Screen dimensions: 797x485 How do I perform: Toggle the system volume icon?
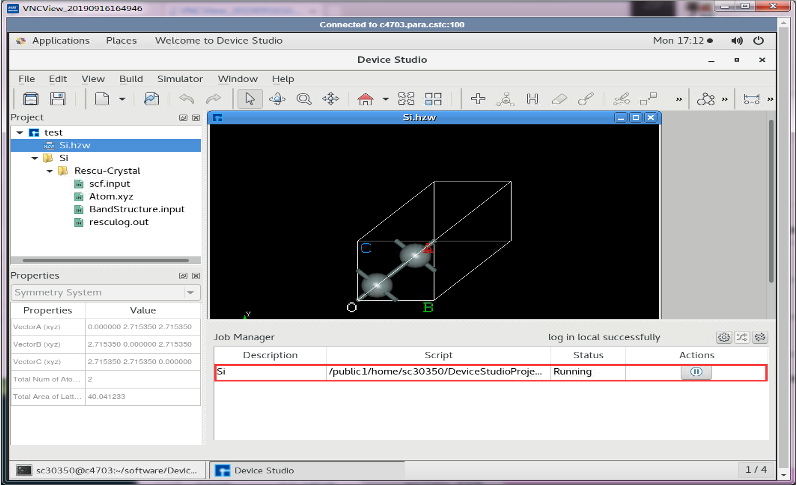(737, 41)
